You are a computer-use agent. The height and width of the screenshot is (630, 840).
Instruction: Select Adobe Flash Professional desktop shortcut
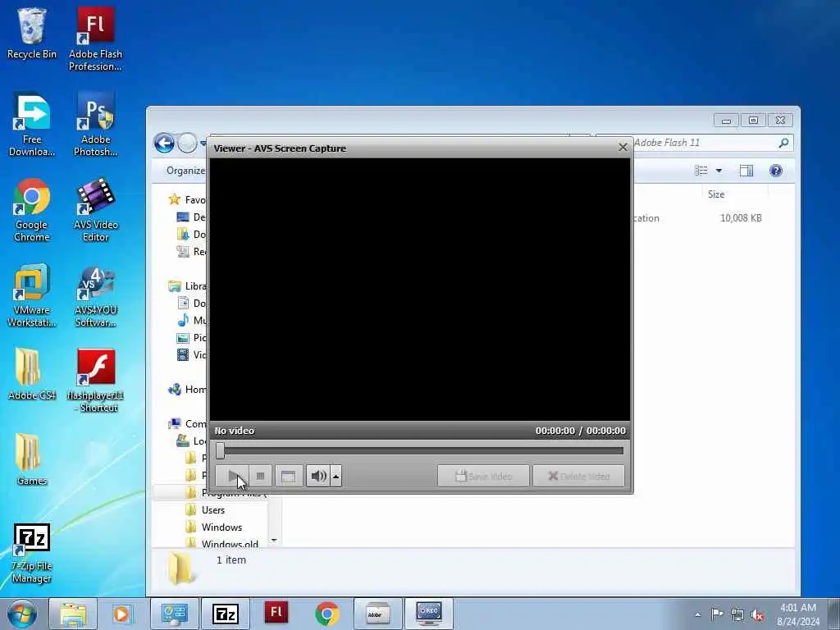click(95, 39)
